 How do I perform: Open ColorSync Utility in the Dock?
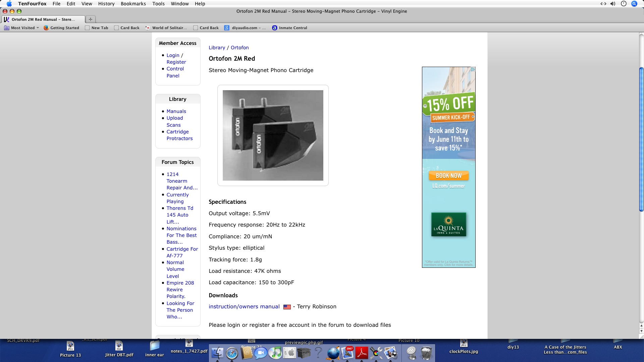pos(376,353)
